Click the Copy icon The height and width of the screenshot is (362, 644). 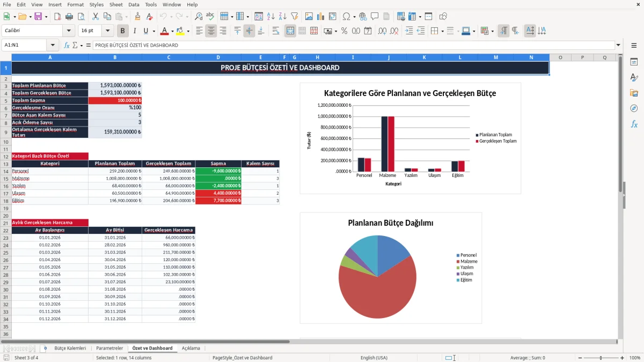click(x=107, y=17)
